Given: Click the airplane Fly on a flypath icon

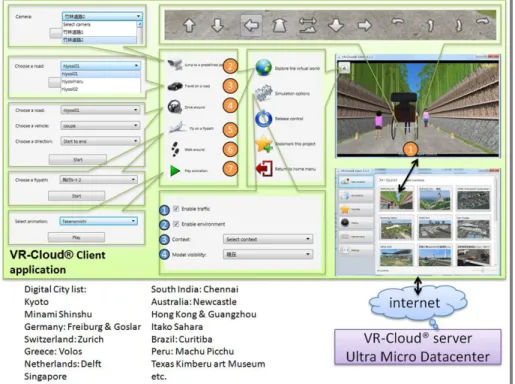Looking at the screenshot, I should coord(177,128).
